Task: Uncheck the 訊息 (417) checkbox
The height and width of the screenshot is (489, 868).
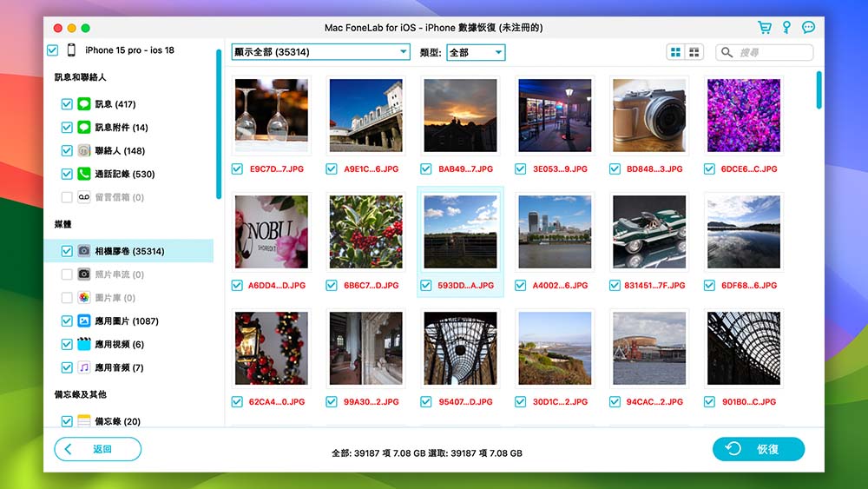Action: point(67,103)
